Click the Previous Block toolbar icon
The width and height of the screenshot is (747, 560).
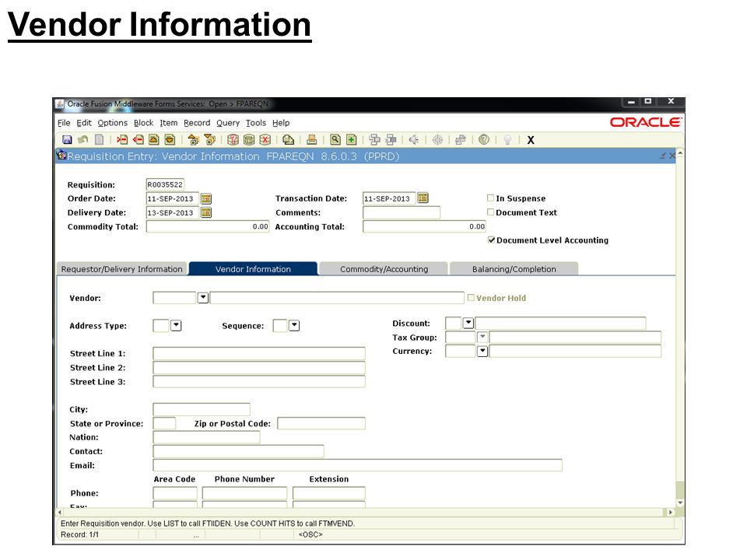tap(194, 139)
